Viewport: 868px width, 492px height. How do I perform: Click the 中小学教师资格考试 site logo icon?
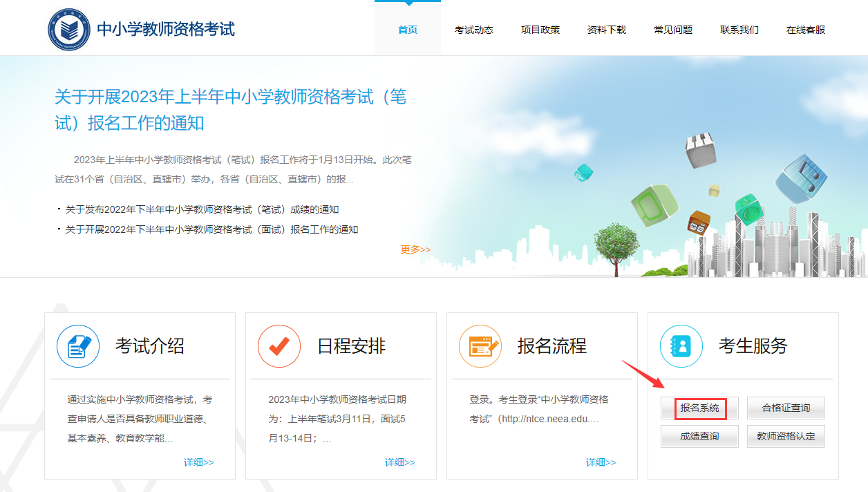(x=66, y=28)
